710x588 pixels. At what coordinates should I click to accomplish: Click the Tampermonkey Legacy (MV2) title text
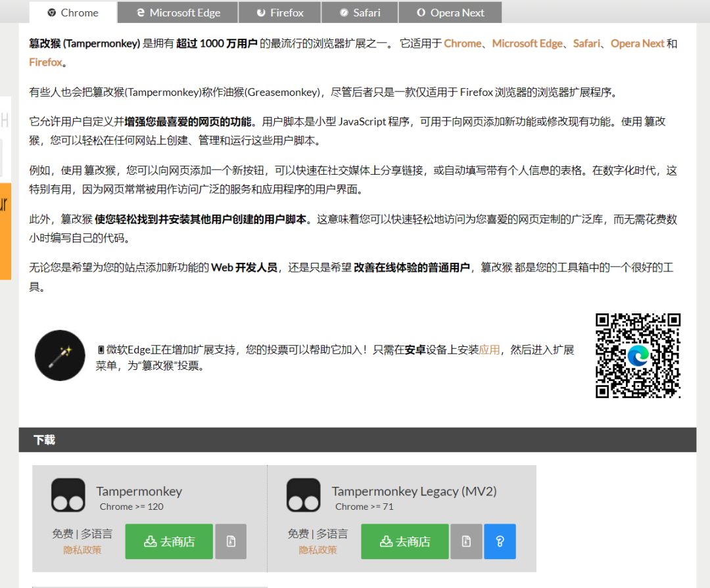pos(414,491)
